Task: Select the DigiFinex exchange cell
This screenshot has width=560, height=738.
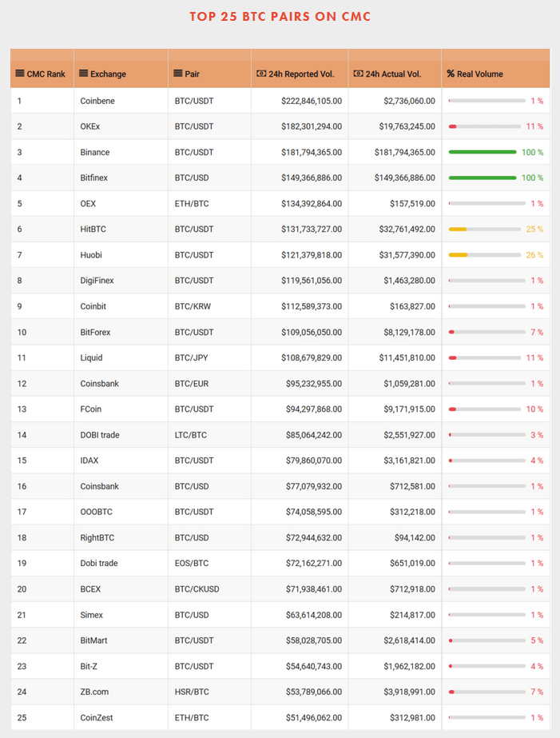Action: coord(121,281)
